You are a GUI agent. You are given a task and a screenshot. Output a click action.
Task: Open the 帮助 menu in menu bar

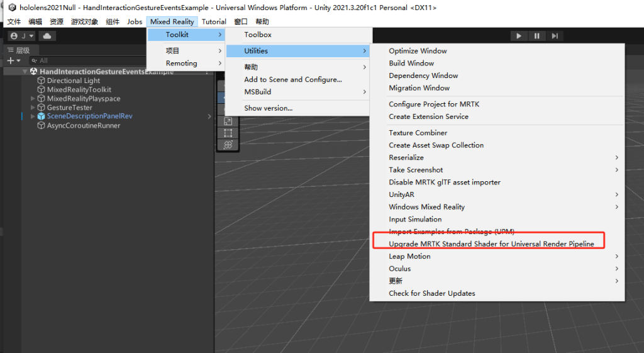pos(262,21)
